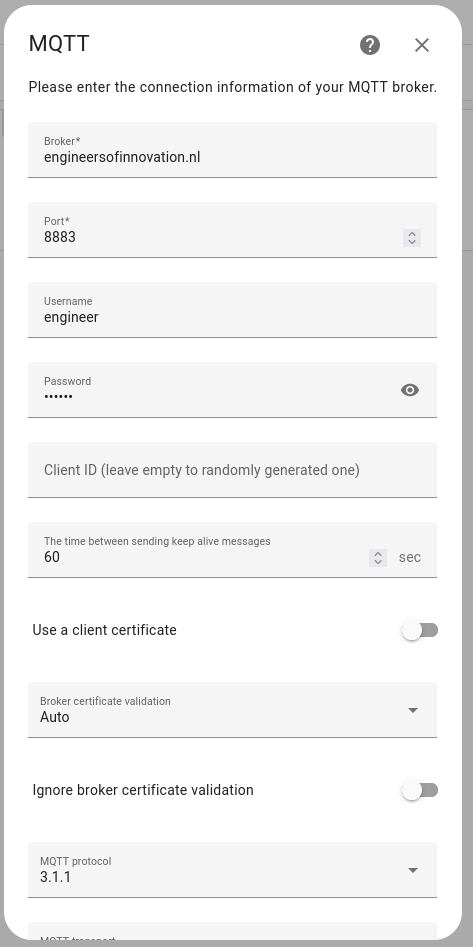This screenshot has height=947, width=473.
Task: Increase the port number with the up arrow
Action: 412,234
